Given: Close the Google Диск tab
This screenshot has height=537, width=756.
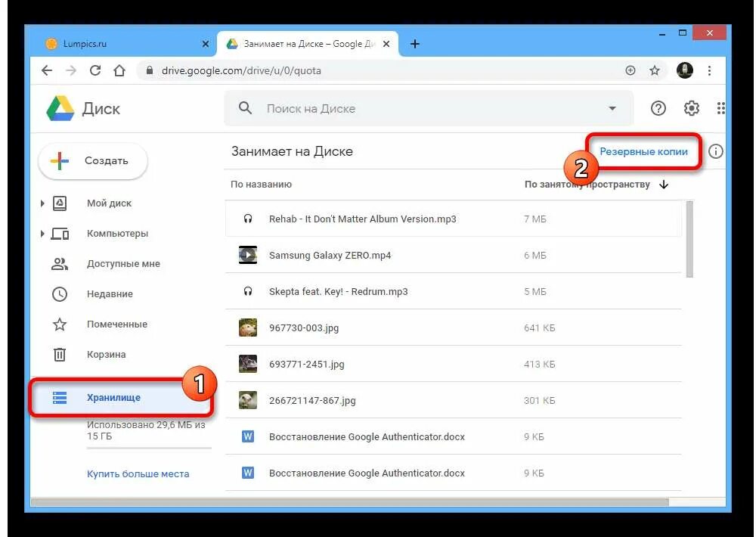Looking at the screenshot, I should coord(386,44).
